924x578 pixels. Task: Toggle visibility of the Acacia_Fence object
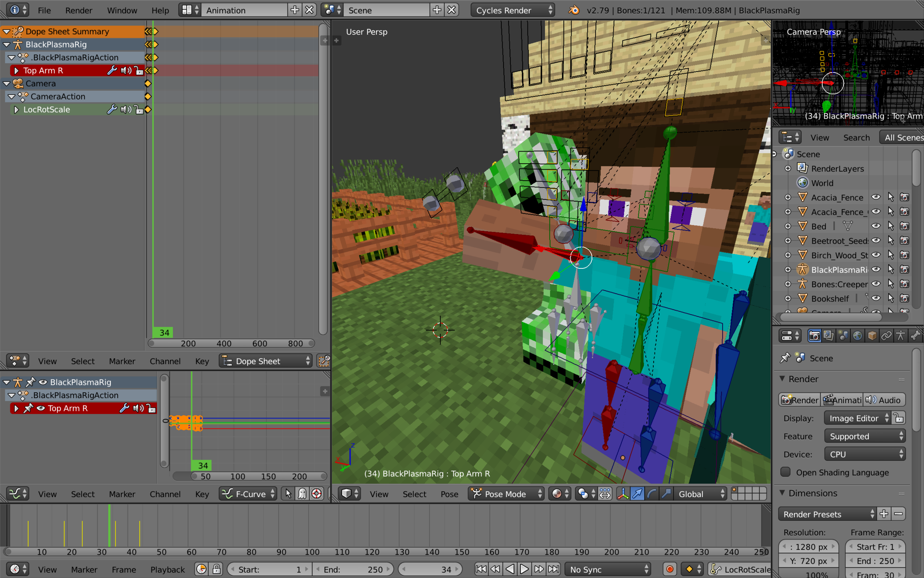coord(876,197)
